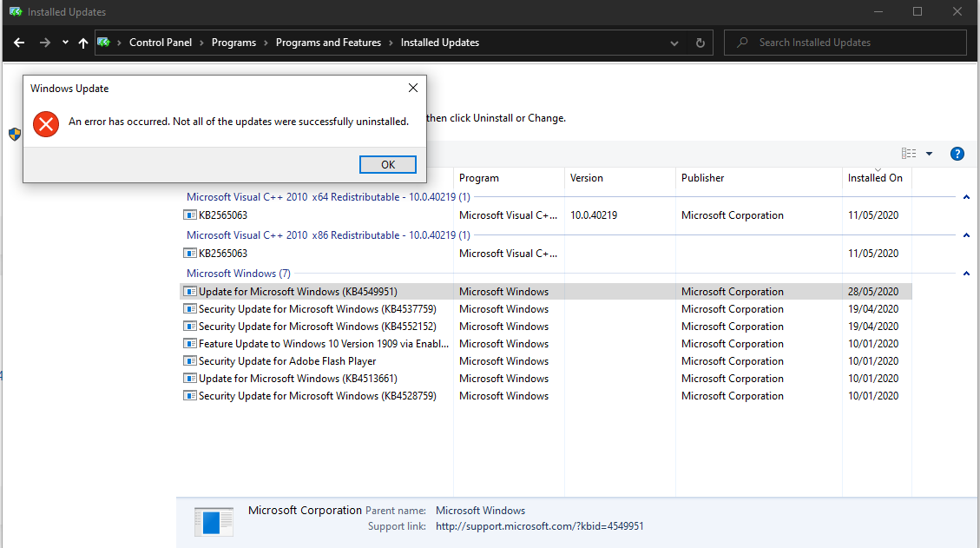Click the 28/05/2020 installed date cell
980x548 pixels.
coord(873,292)
